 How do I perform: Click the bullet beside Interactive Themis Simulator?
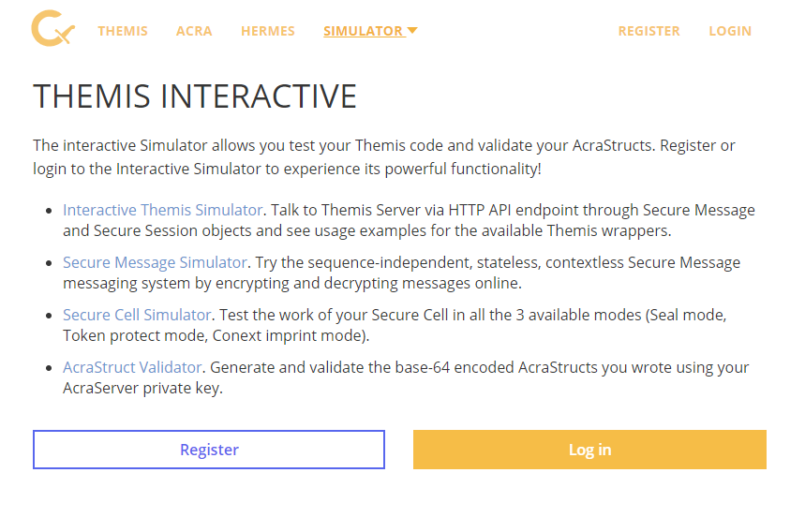tap(49, 211)
